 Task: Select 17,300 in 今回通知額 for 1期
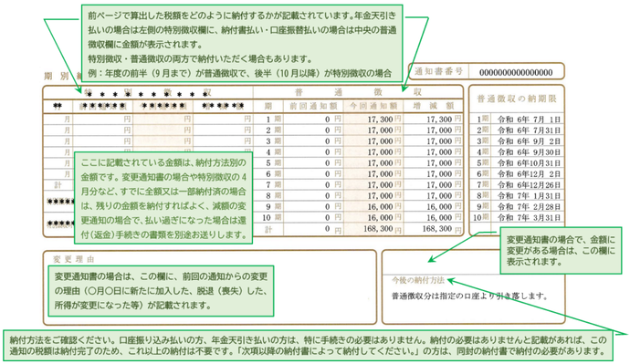click(x=380, y=120)
